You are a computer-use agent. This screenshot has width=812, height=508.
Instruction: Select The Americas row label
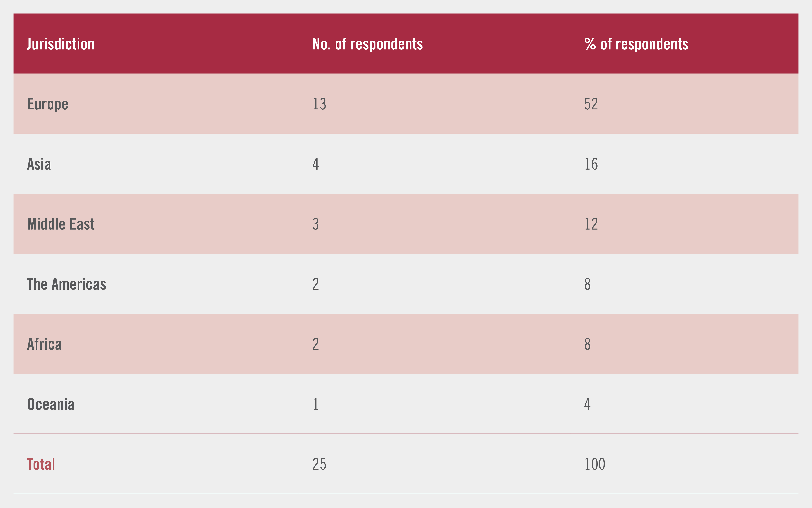(67, 284)
